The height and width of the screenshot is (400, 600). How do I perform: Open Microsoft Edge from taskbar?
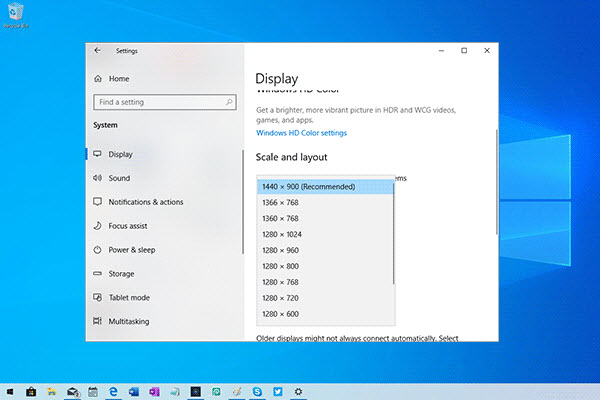[113, 392]
